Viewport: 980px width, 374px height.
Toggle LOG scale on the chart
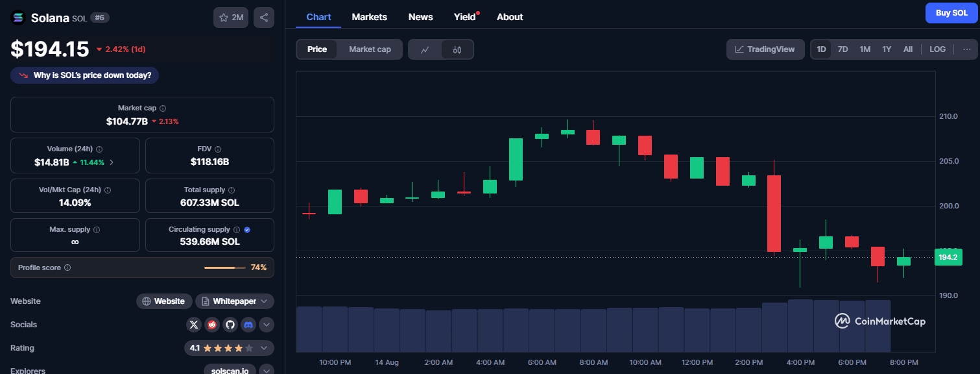tap(937, 49)
